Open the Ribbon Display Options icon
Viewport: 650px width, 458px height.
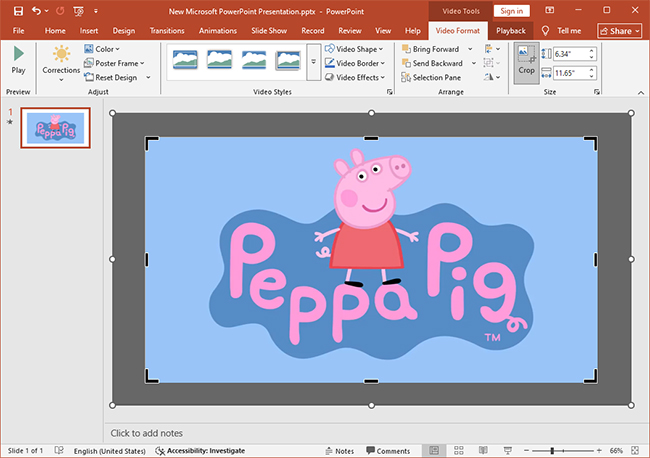tap(550, 10)
